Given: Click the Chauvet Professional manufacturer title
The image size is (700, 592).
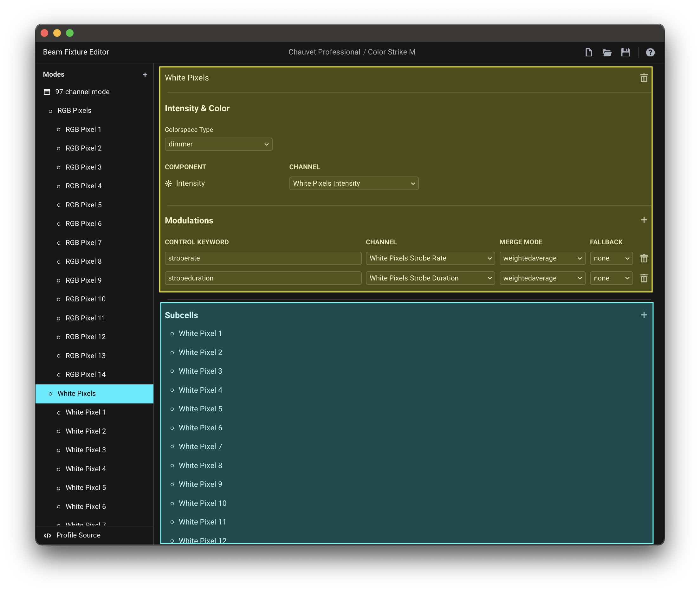Looking at the screenshot, I should pyautogui.click(x=324, y=52).
